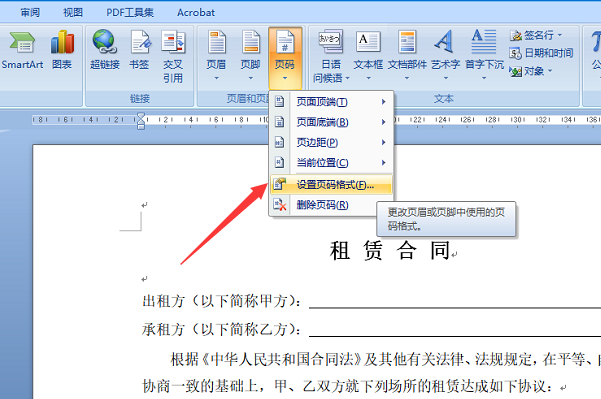The height and width of the screenshot is (399, 601).
Task: Open the Acrobat ribbon tab
Action: [196, 13]
